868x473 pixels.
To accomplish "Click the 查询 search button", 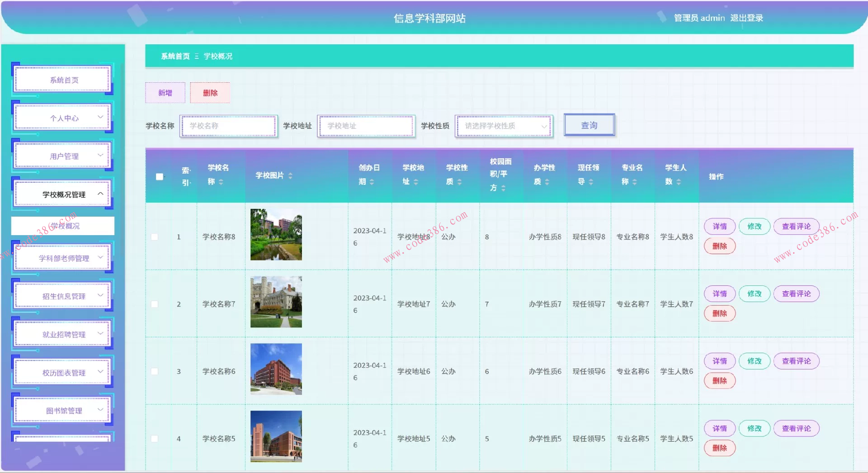I will (589, 125).
